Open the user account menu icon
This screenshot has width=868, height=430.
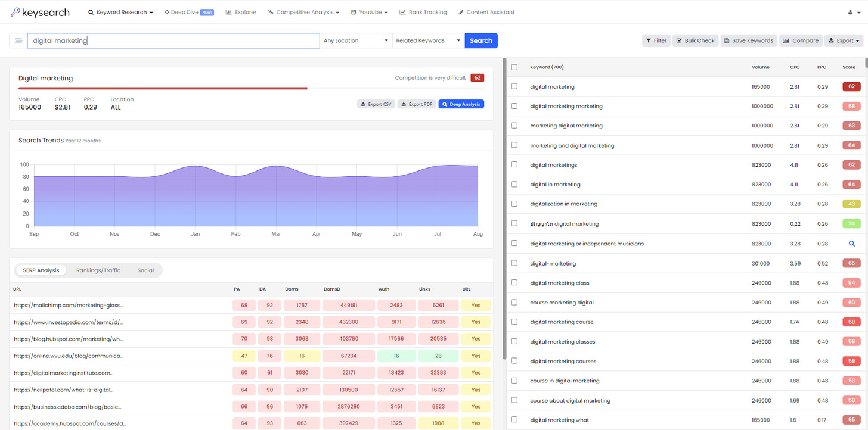pos(854,12)
